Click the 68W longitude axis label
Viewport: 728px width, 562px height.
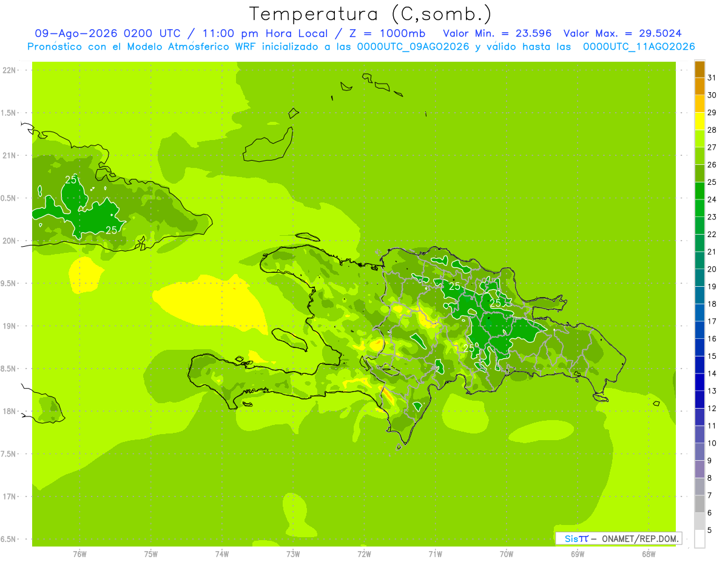(x=649, y=554)
